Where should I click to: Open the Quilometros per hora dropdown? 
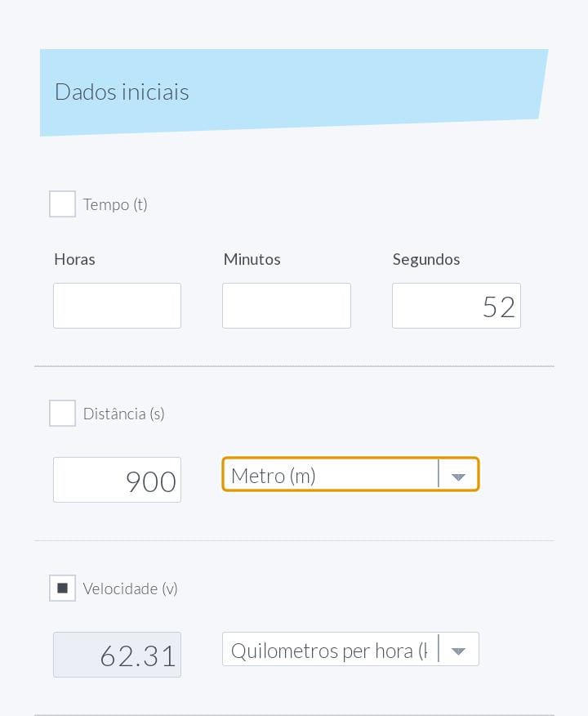[x=329, y=651]
